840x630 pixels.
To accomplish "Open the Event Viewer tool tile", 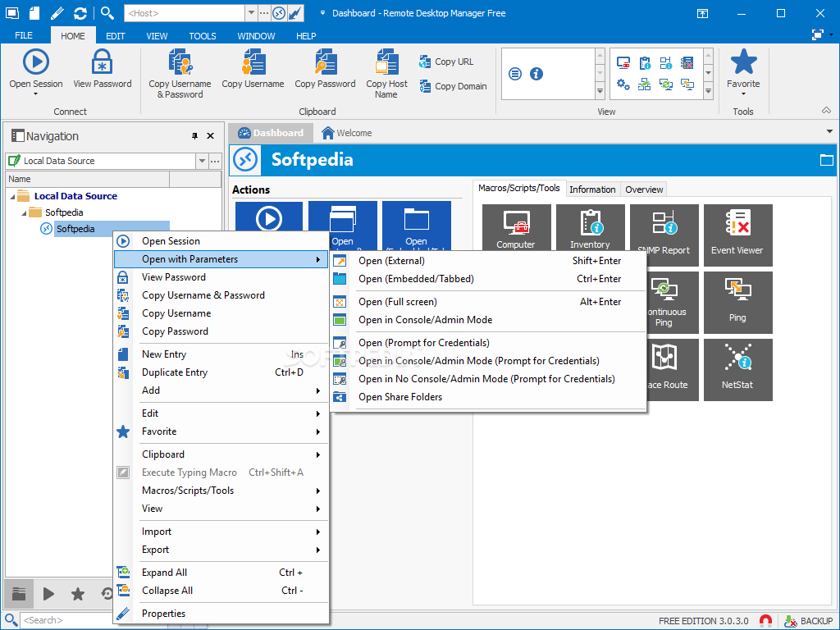I will click(737, 235).
